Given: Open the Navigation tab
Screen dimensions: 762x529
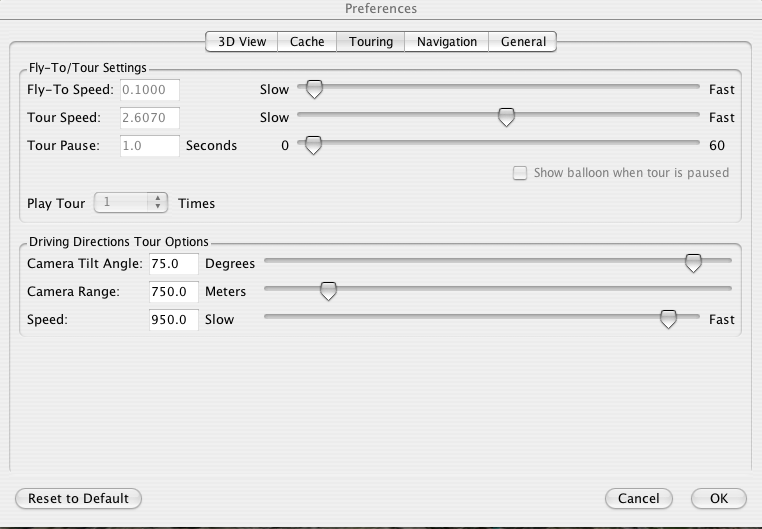Looking at the screenshot, I should click(x=446, y=41).
